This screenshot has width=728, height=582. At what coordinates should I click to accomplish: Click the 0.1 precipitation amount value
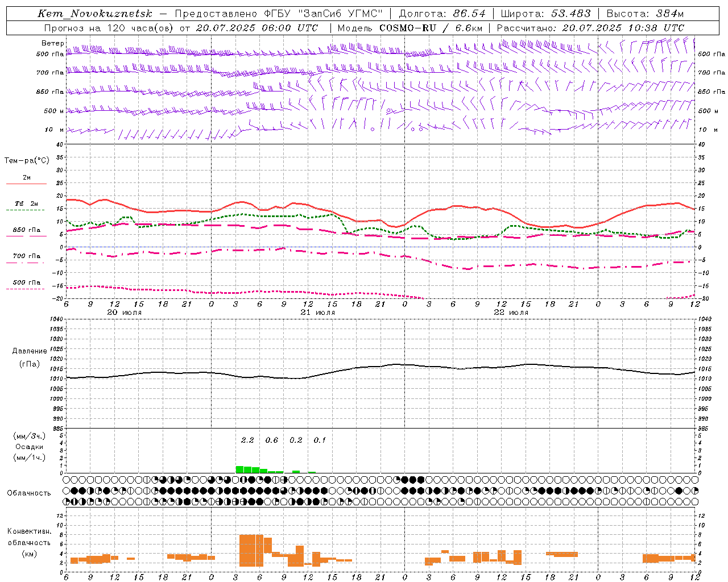click(x=320, y=440)
